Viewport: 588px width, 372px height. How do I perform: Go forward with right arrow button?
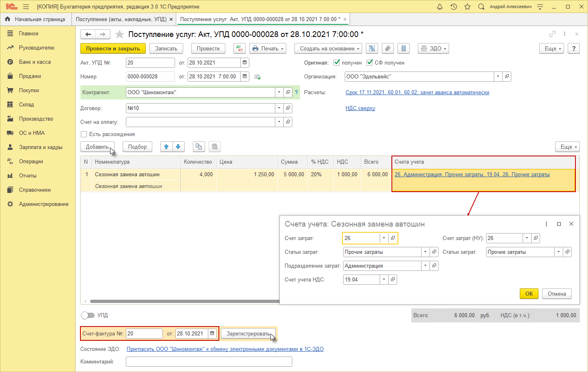(x=103, y=34)
